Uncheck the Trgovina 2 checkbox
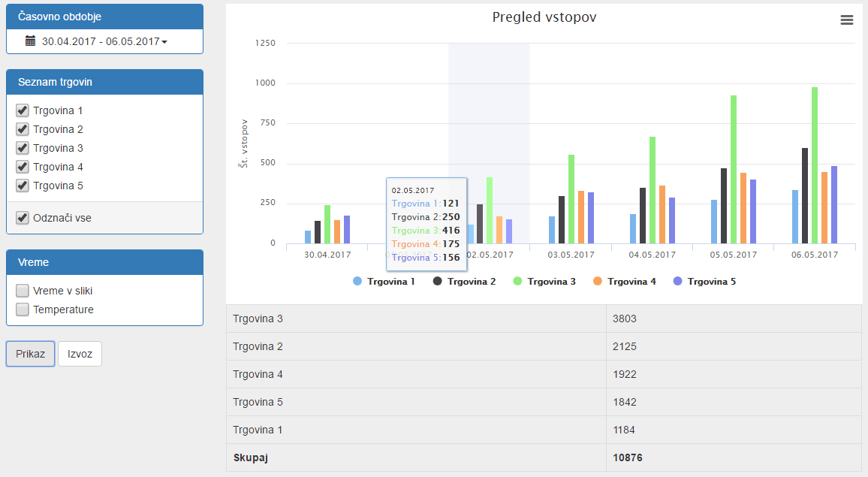 tap(22, 128)
